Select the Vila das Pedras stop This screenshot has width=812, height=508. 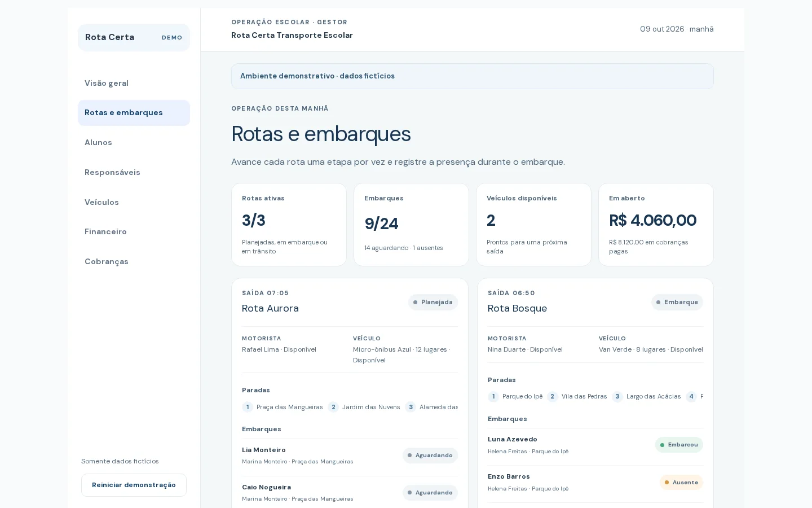click(577, 396)
